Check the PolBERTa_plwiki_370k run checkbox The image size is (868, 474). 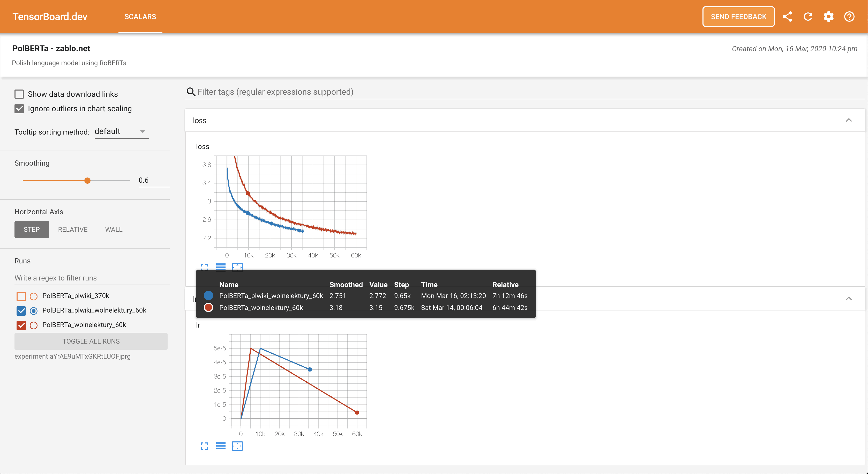pos(21,296)
